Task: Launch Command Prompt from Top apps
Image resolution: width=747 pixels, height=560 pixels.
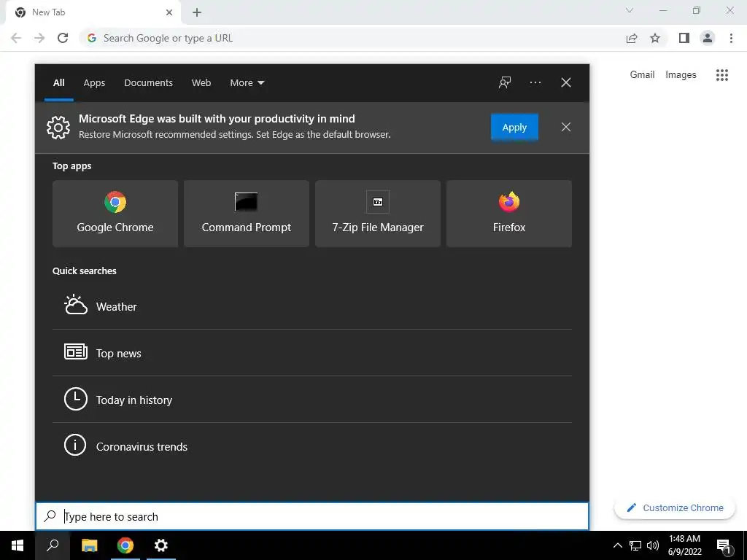Action: (x=247, y=214)
